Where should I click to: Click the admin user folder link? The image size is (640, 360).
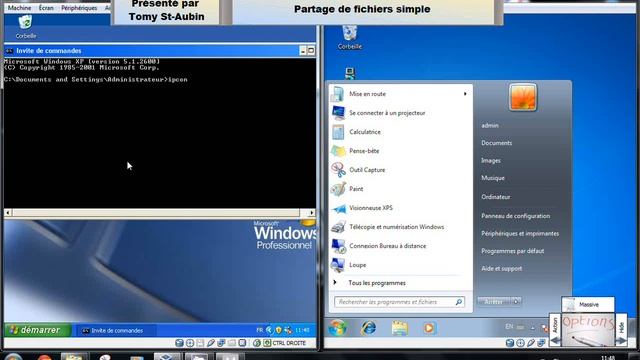pos(489,125)
